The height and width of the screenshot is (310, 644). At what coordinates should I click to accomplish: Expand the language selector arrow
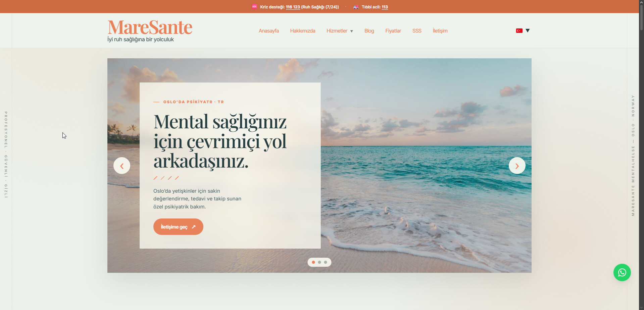[528, 30]
